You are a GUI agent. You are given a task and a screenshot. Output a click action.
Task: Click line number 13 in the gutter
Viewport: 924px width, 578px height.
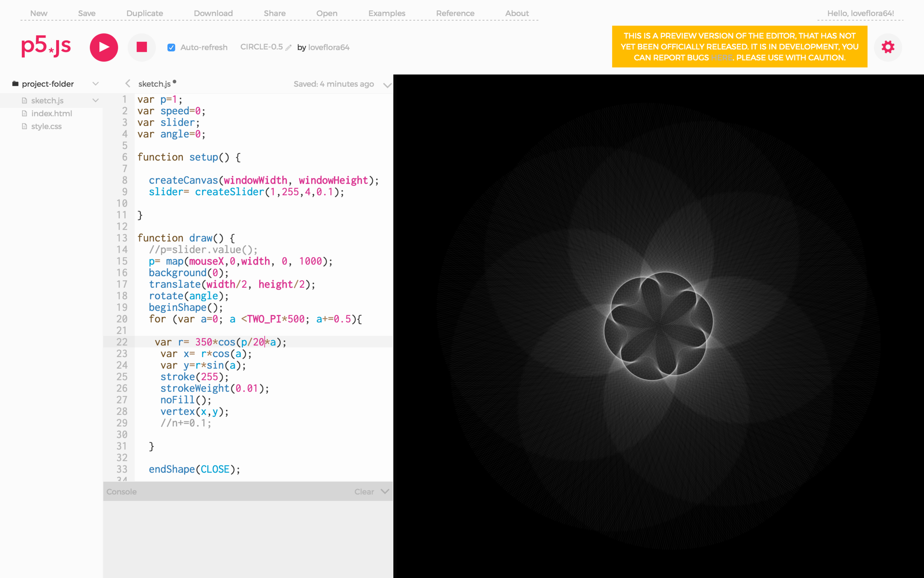click(122, 238)
